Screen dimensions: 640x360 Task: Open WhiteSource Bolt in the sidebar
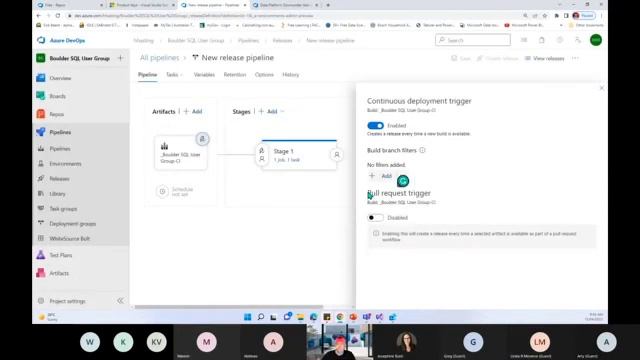[69, 238]
